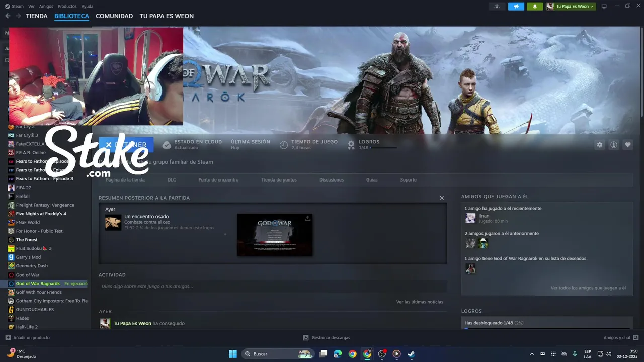Open the COMUNIDAD section
The width and height of the screenshot is (644, 362).
point(114,16)
